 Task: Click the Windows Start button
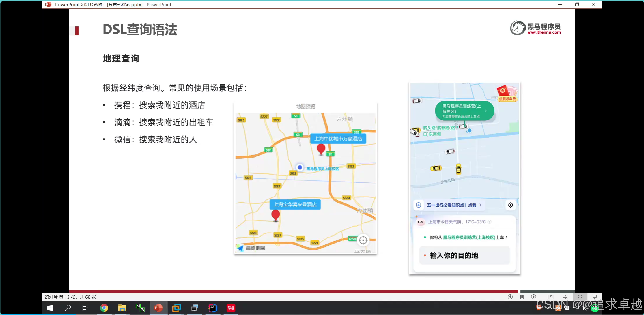[x=50, y=308]
